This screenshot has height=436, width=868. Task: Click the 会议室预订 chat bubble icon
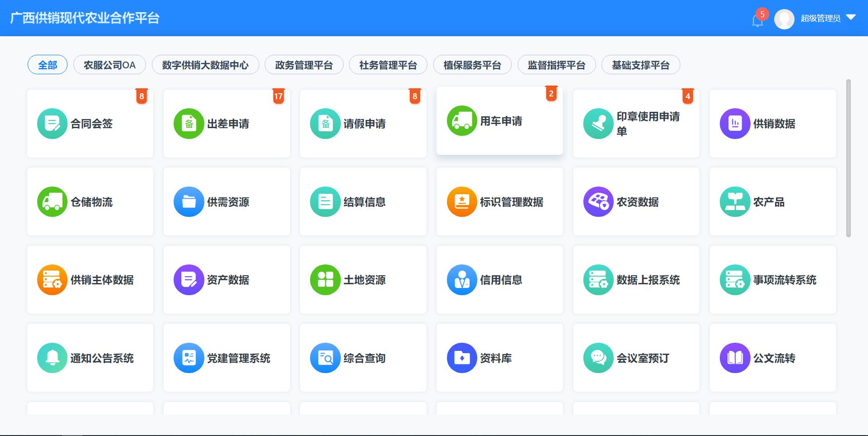598,358
